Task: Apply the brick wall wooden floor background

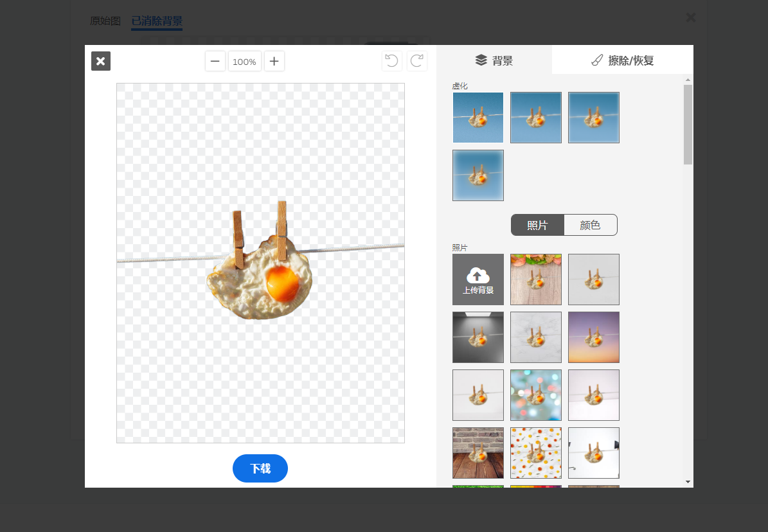Action: coord(478,452)
